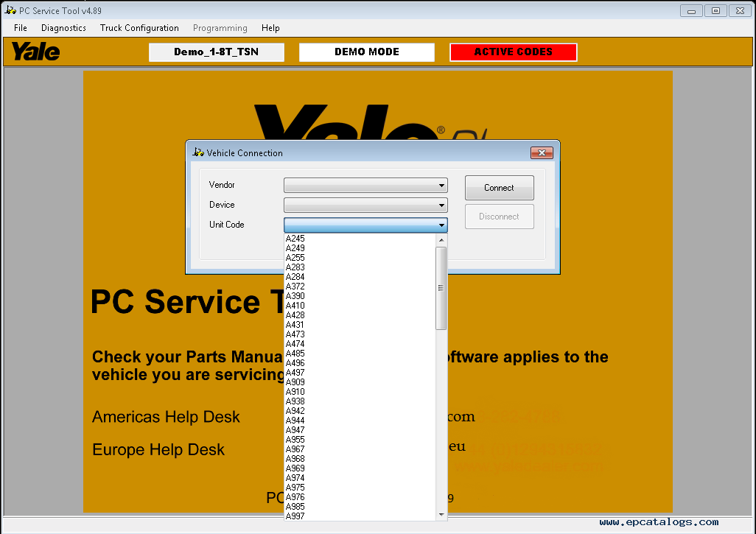
Task: Select unit code A431
Action: pos(360,325)
